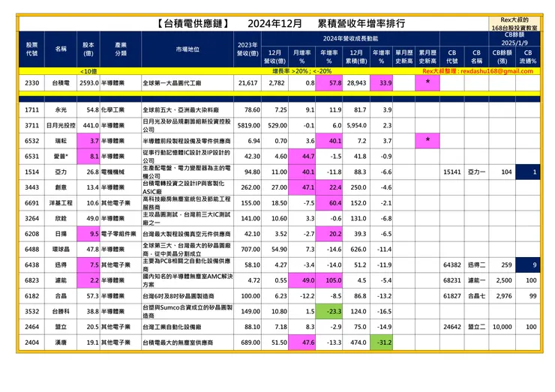Screen dimensions: 555x392
Task: Click the pink 3.7 capital cell of 瑞耘
Action: pyautogui.click(x=88, y=141)
